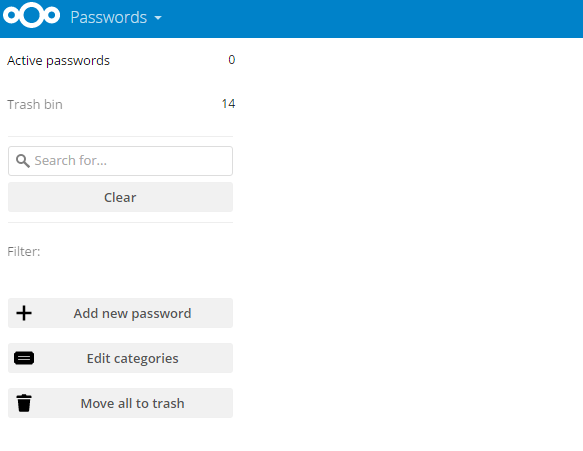Click the Add new password label

point(132,313)
